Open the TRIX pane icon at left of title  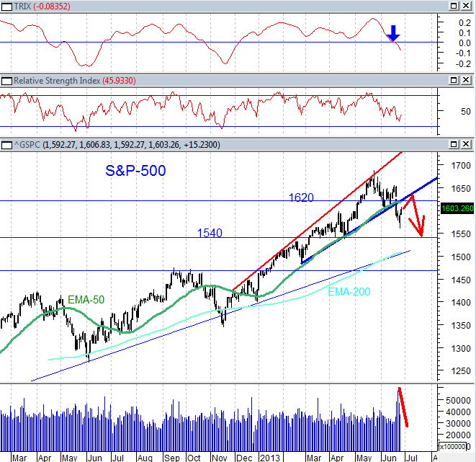click(x=6, y=6)
